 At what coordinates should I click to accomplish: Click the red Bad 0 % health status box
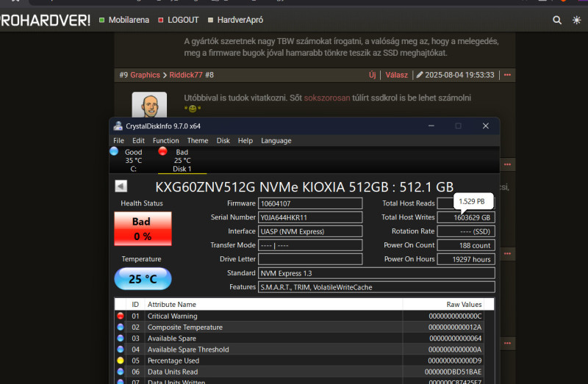(143, 228)
